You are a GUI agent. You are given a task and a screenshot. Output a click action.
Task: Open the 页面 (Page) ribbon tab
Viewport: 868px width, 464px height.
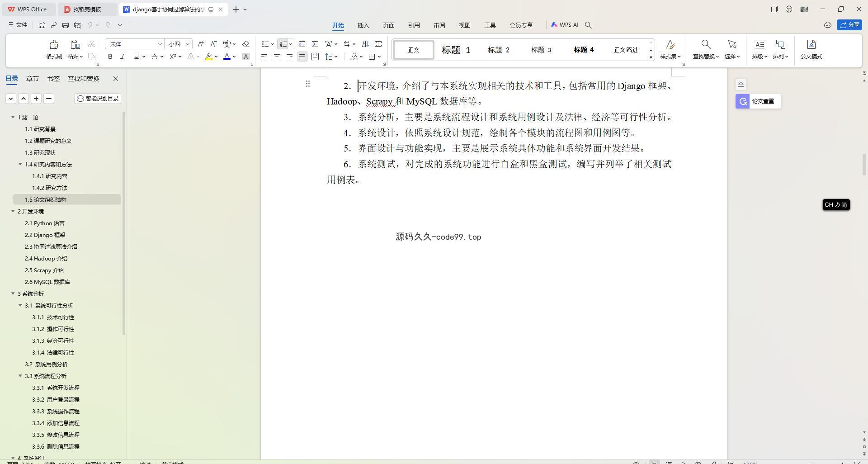pyautogui.click(x=388, y=25)
